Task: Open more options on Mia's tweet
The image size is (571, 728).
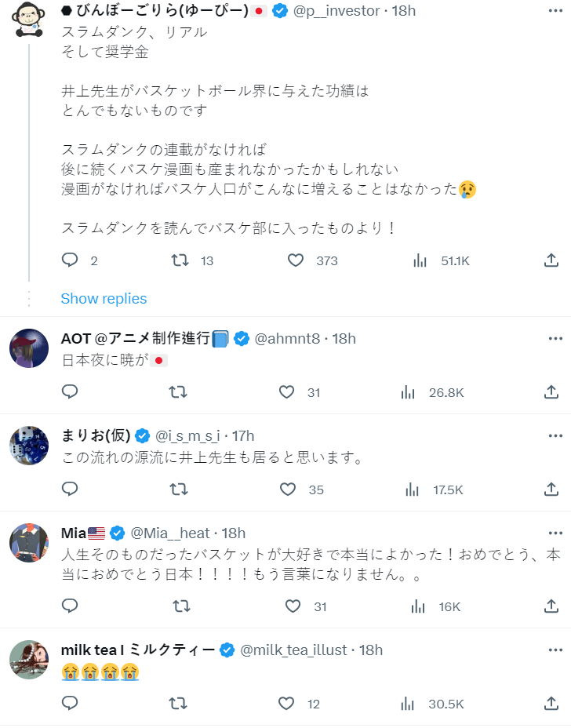Action: (555, 533)
